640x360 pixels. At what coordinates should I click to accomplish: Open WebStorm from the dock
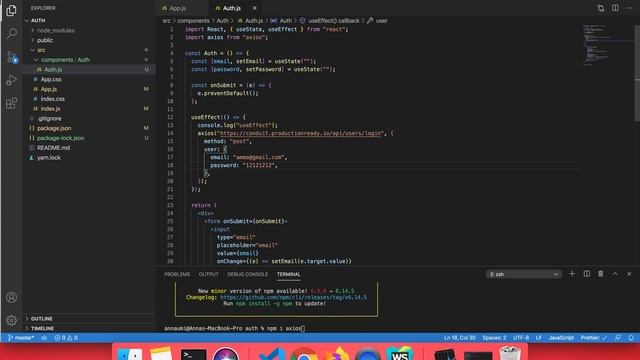pyautogui.click(x=400, y=354)
